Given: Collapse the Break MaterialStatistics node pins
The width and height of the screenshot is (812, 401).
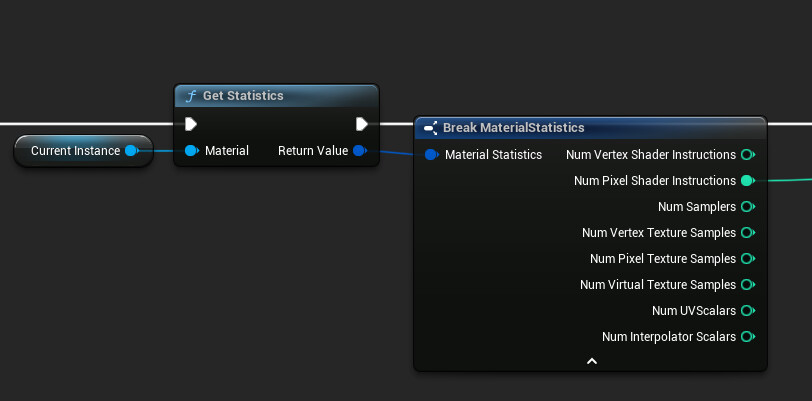Looking at the screenshot, I should [592, 361].
